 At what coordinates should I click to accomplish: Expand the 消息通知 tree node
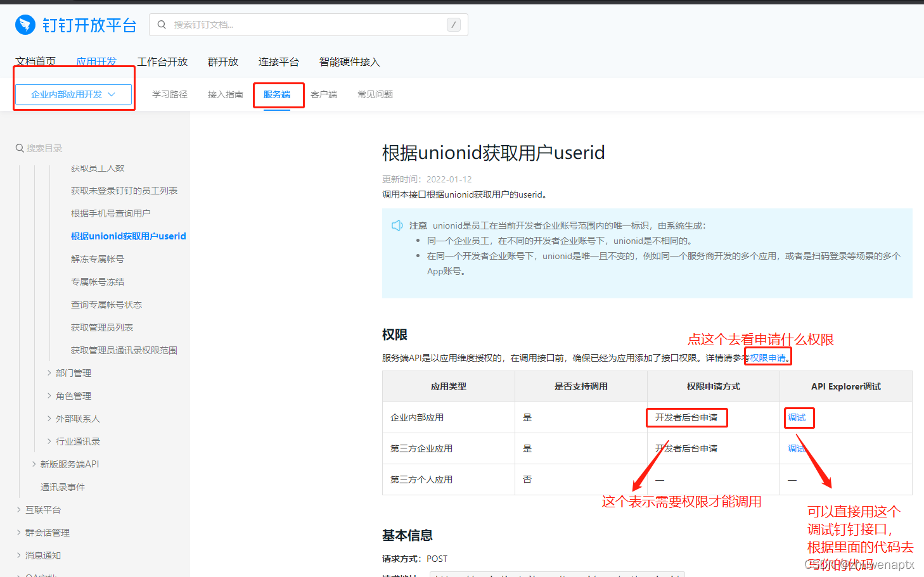[19, 555]
